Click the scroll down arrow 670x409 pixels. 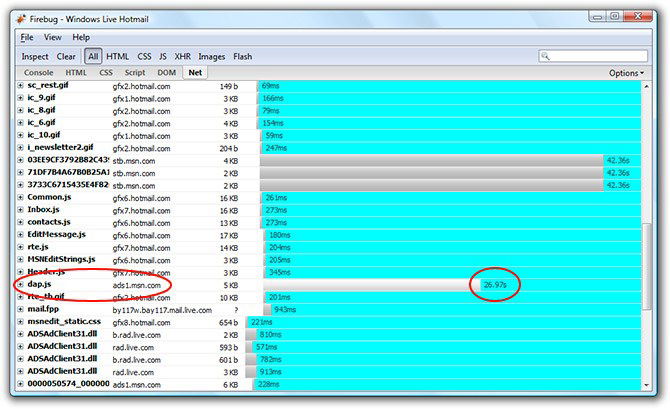coord(646,385)
